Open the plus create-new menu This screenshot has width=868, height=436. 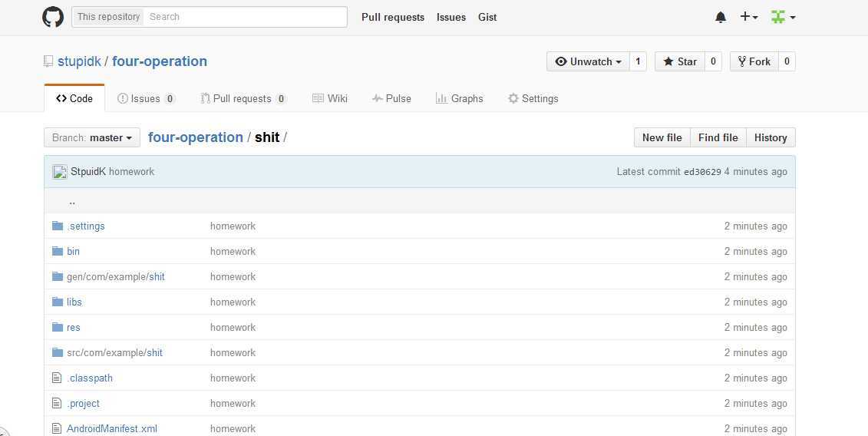click(x=749, y=17)
